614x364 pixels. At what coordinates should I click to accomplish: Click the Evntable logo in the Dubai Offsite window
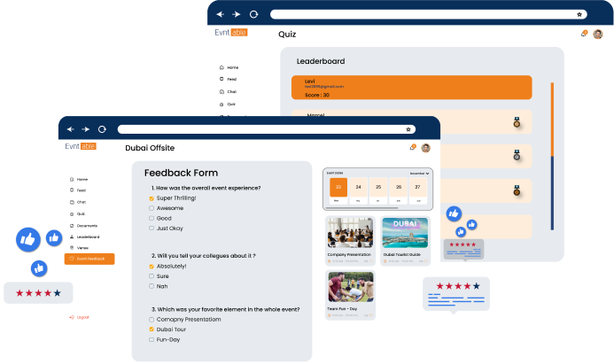tap(81, 146)
